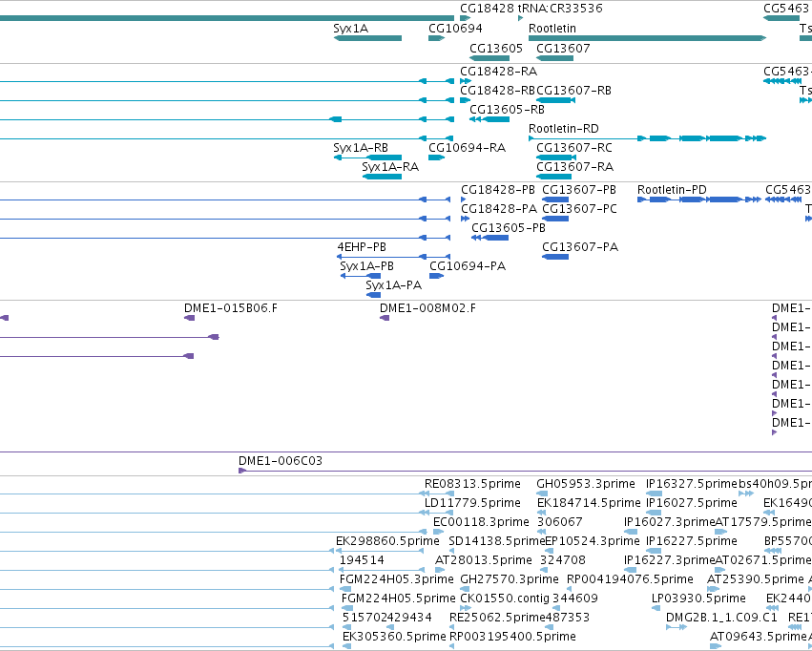Open the Rootletin gene feature label
This screenshot has height=651, width=812.
pyautogui.click(x=552, y=29)
